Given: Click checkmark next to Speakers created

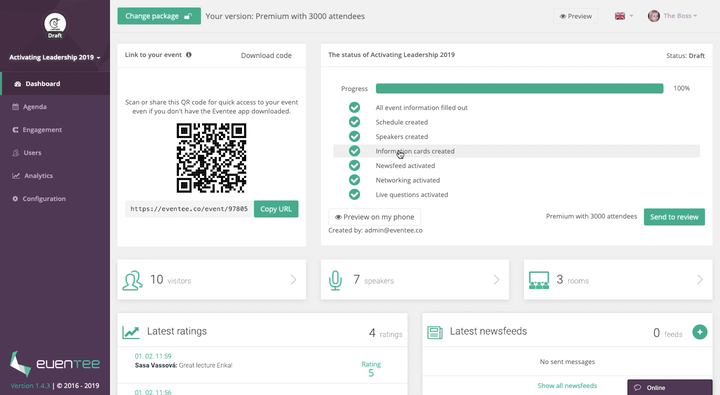Looking at the screenshot, I should click(x=354, y=136).
